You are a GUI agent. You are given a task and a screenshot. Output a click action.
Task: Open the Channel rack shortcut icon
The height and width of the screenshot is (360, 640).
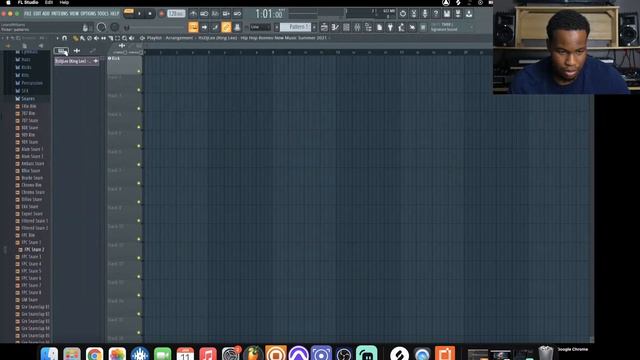coord(346,27)
